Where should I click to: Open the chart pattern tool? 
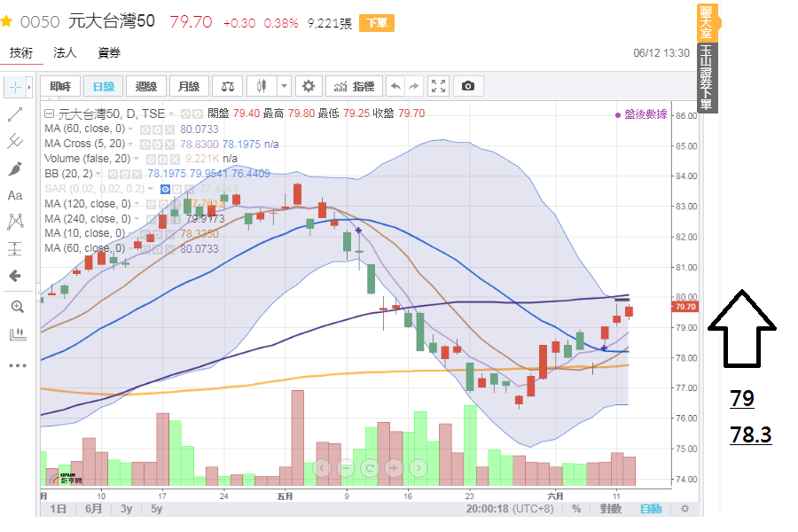(15, 222)
